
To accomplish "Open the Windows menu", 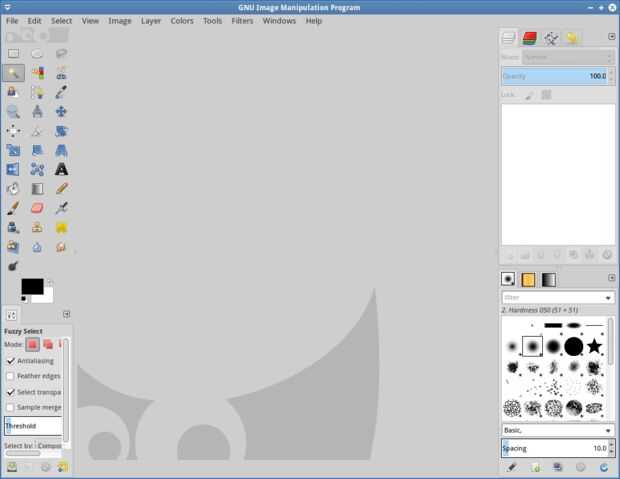I will point(279,21).
